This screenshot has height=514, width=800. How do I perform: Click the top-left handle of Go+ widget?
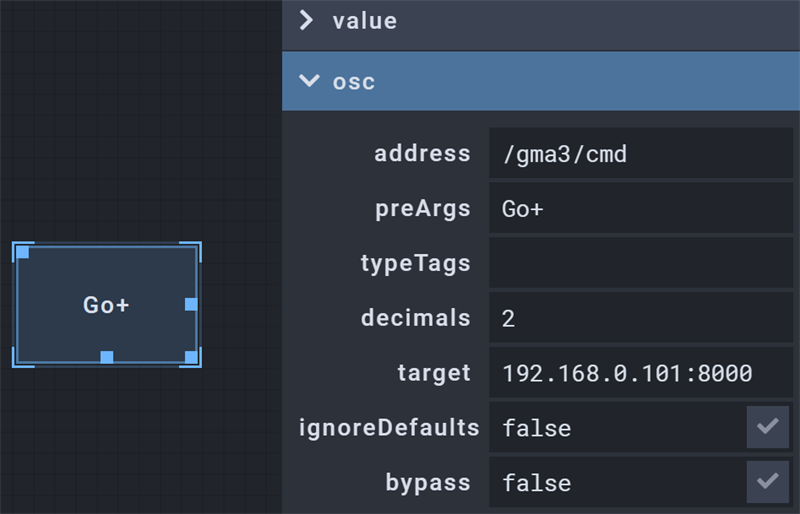23,252
